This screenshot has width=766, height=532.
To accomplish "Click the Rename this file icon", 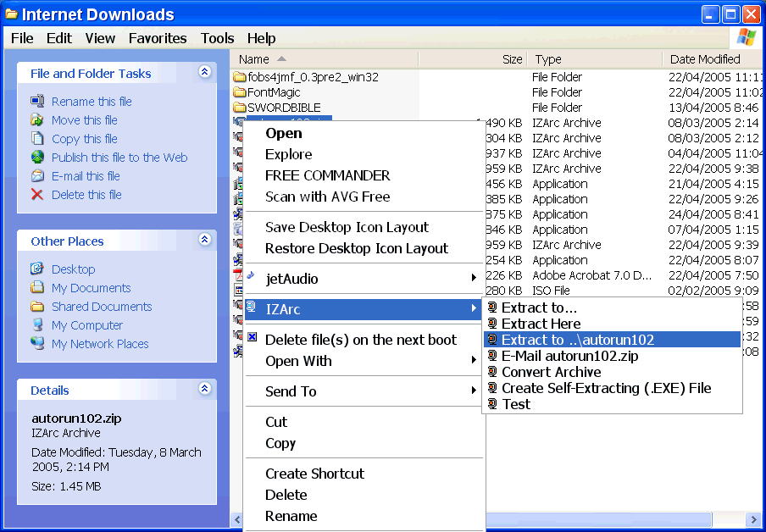I will [x=37, y=101].
